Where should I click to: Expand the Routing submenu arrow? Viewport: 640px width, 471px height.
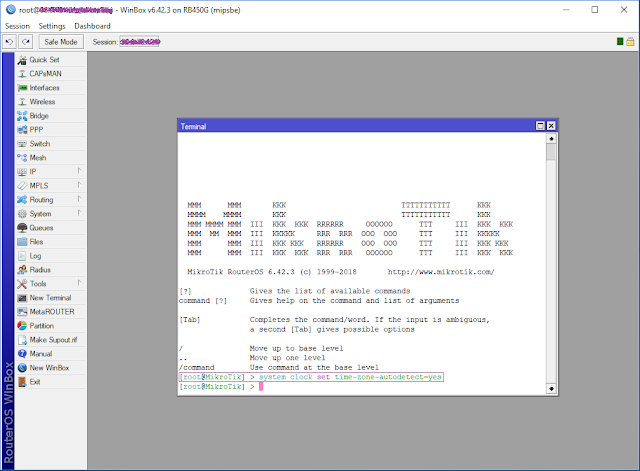click(x=80, y=199)
